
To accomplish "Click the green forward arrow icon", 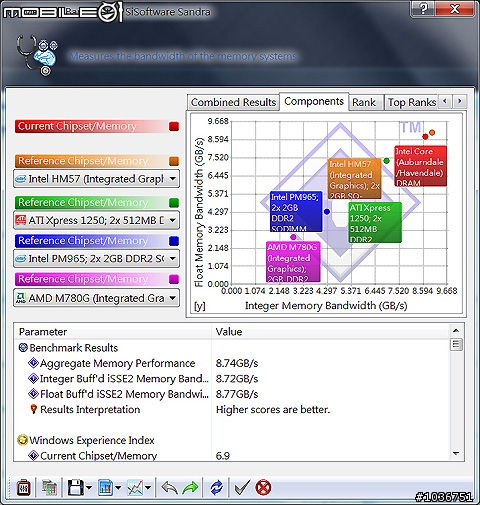I will (x=190, y=488).
